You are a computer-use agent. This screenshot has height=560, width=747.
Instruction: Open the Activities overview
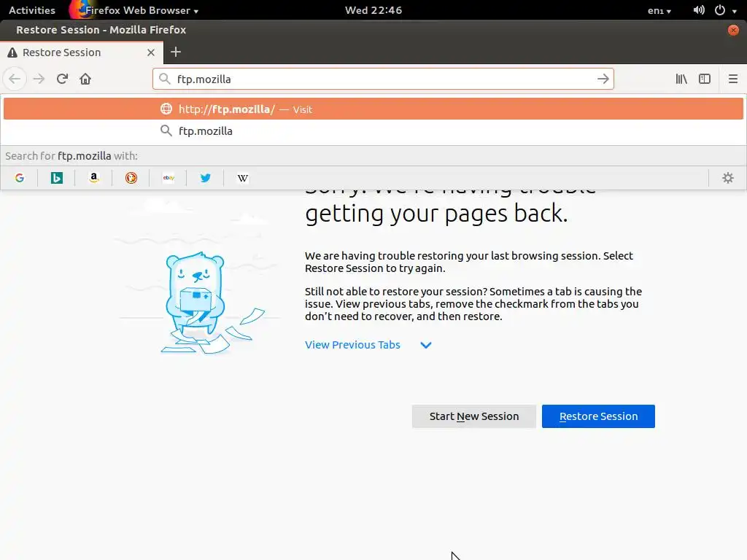coord(32,10)
